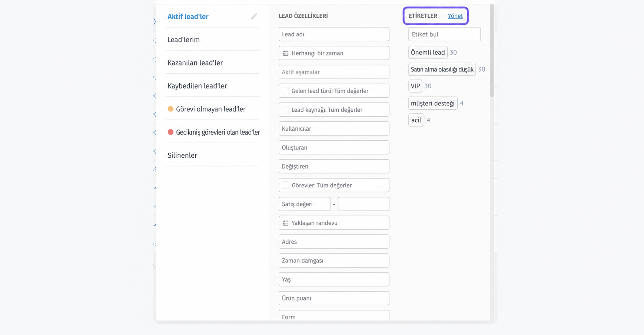Click the Yaş input field
The height and width of the screenshot is (335, 644).
pyautogui.click(x=334, y=279)
